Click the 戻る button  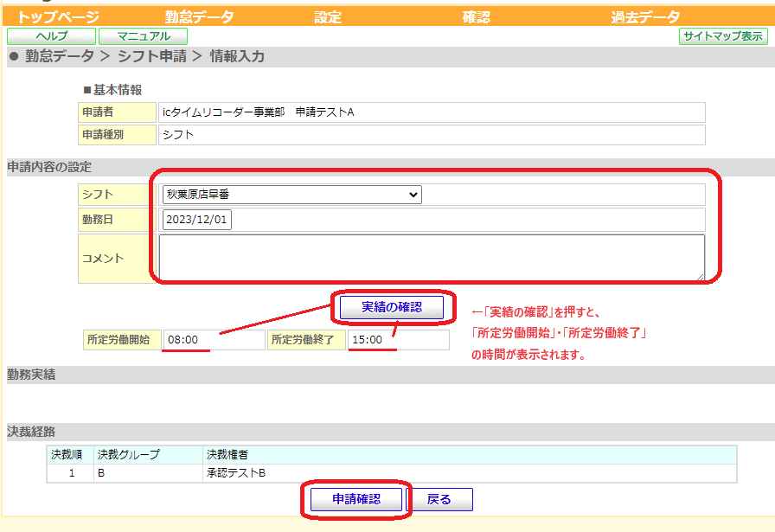pos(439,499)
